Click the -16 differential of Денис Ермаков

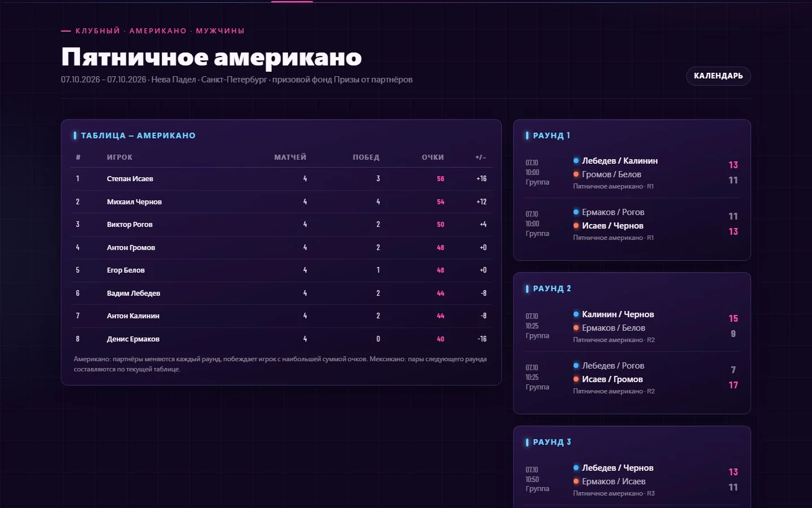click(x=482, y=339)
